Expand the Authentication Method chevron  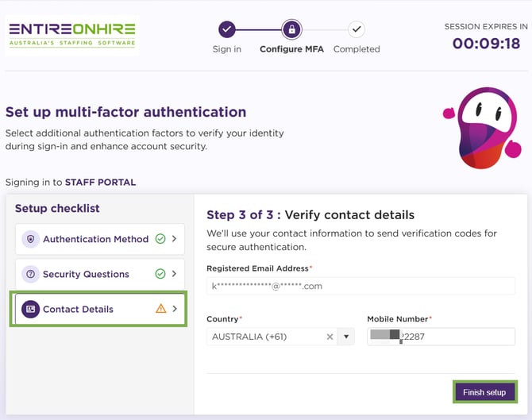click(175, 239)
